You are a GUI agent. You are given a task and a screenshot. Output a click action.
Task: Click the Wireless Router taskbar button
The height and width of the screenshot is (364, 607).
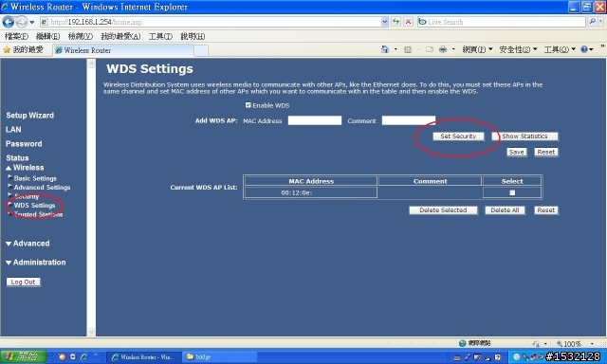click(x=143, y=357)
